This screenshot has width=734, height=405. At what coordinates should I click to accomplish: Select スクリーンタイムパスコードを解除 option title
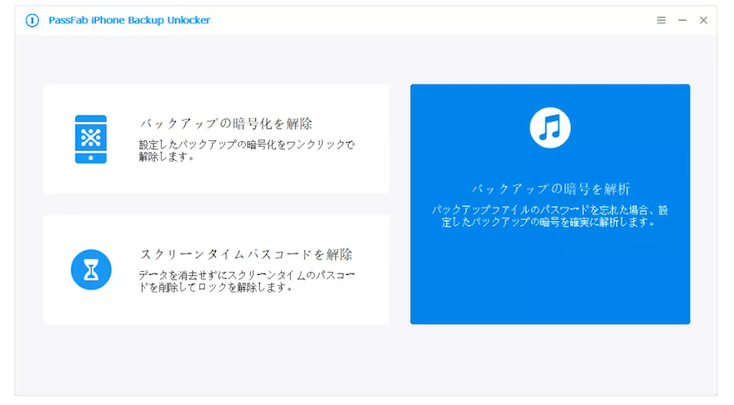click(246, 254)
